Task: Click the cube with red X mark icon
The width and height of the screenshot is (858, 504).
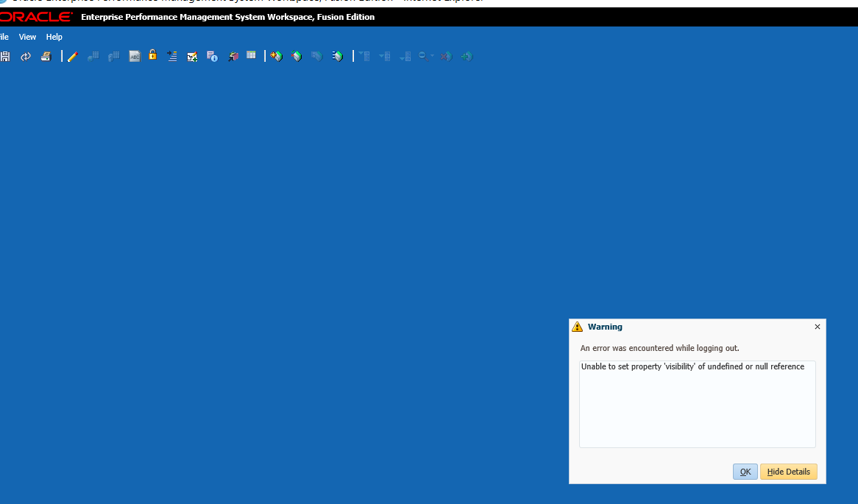Action: (x=297, y=57)
